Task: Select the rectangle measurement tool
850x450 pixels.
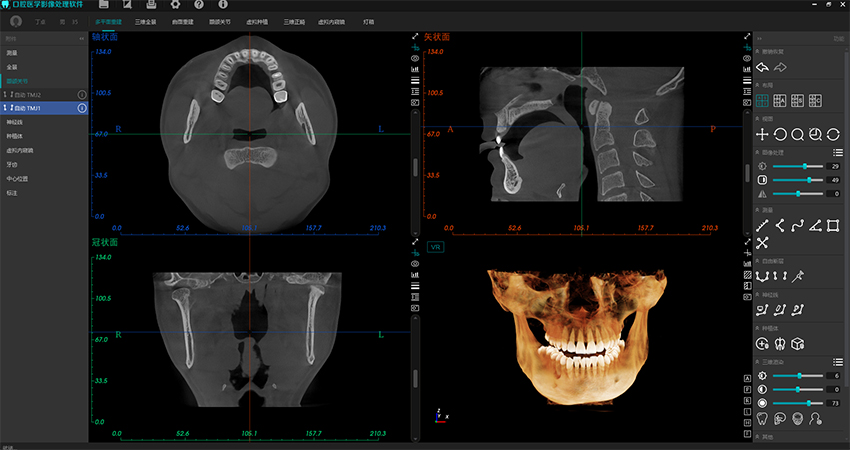Action: coord(832,225)
